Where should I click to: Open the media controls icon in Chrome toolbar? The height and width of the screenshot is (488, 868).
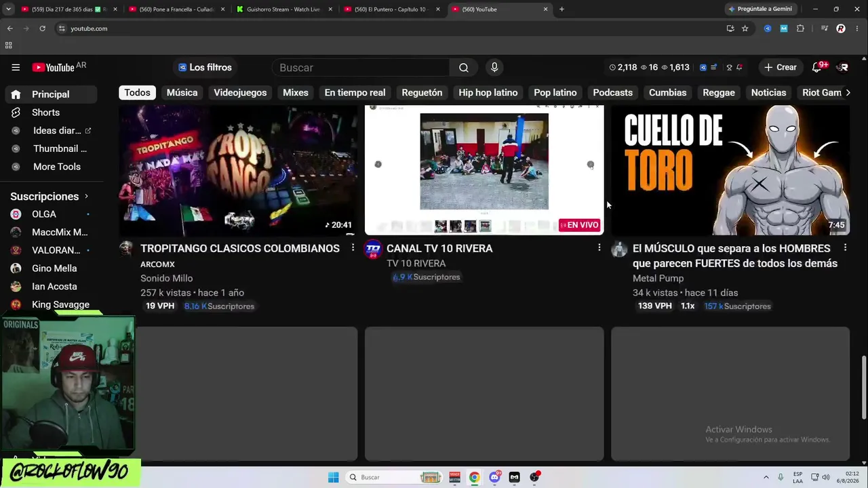825,28
